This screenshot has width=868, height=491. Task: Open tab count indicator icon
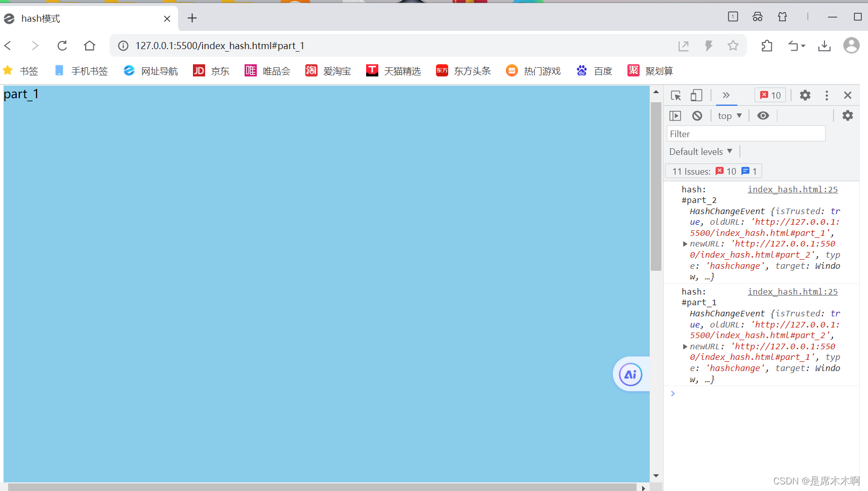pyautogui.click(x=733, y=17)
